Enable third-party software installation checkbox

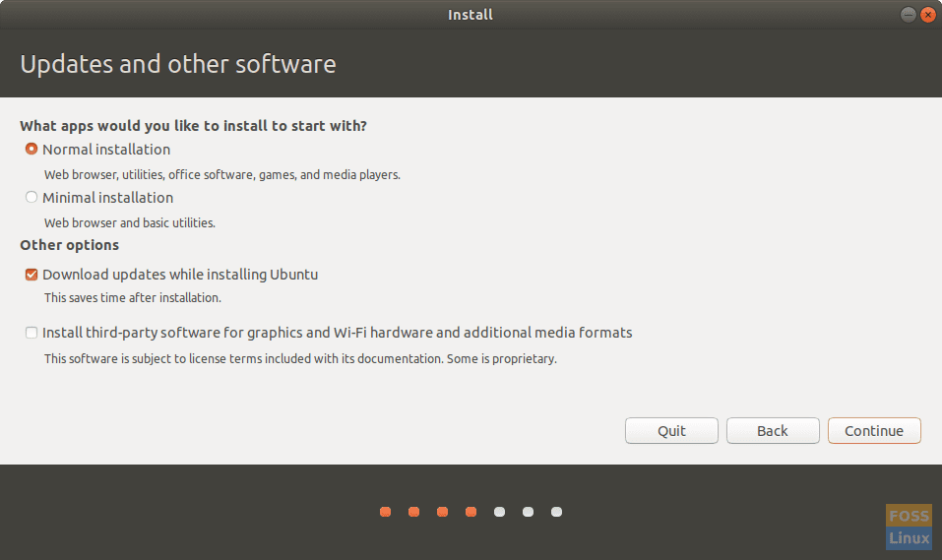pos(31,333)
